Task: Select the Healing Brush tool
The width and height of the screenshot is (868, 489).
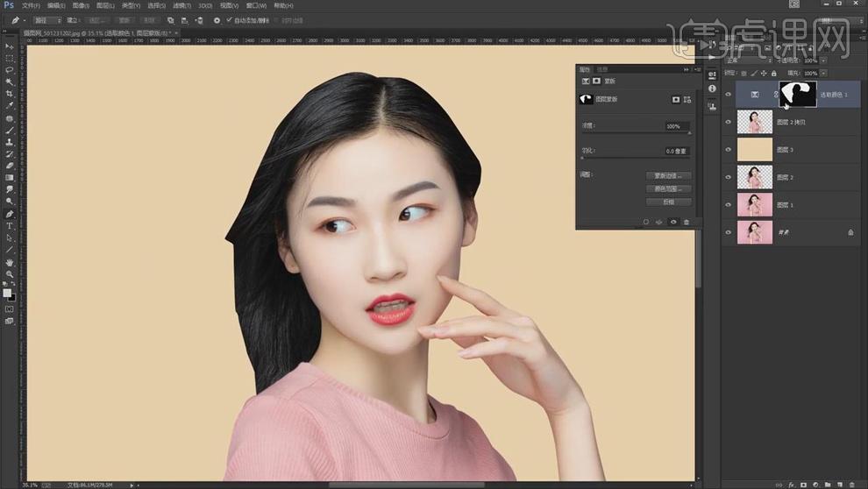Action: pyautogui.click(x=10, y=118)
